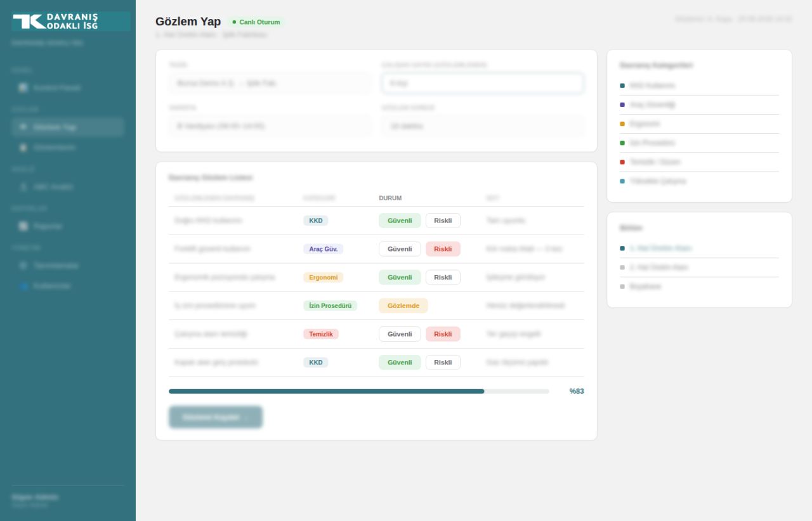Toggle Riskli in the Temizlik row
812x521 pixels.
[x=443, y=334]
